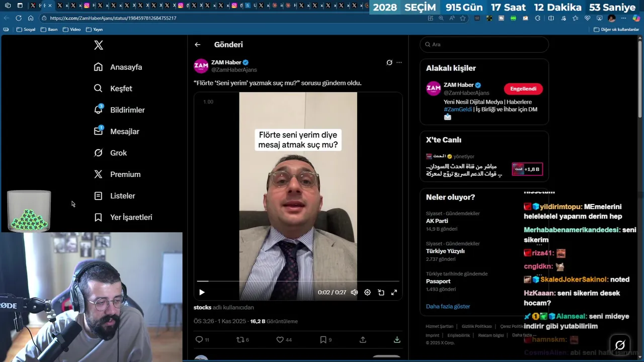Image resolution: width=644 pixels, height=362 pixels.
Task: Enter fullscreen on the video
Action: [394, 292]
